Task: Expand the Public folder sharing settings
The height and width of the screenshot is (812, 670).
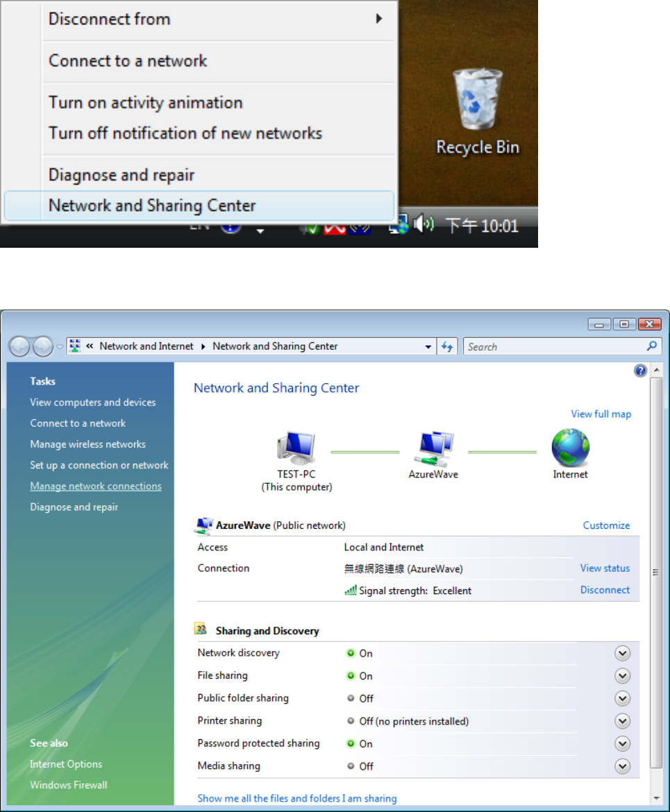Action: click(x=622, y=699)
